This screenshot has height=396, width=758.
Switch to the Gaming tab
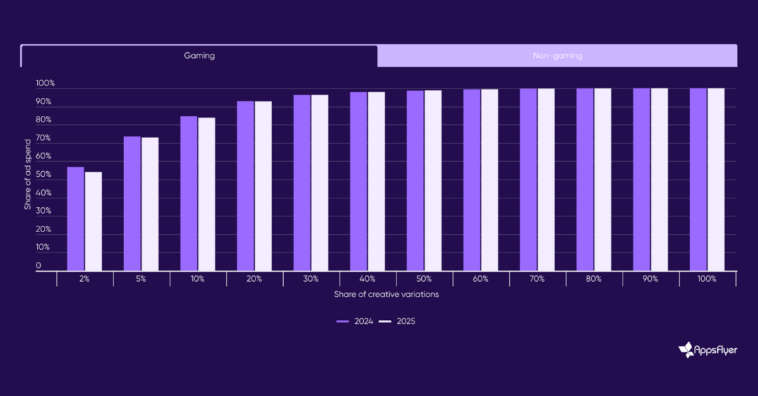pos(199,56)
